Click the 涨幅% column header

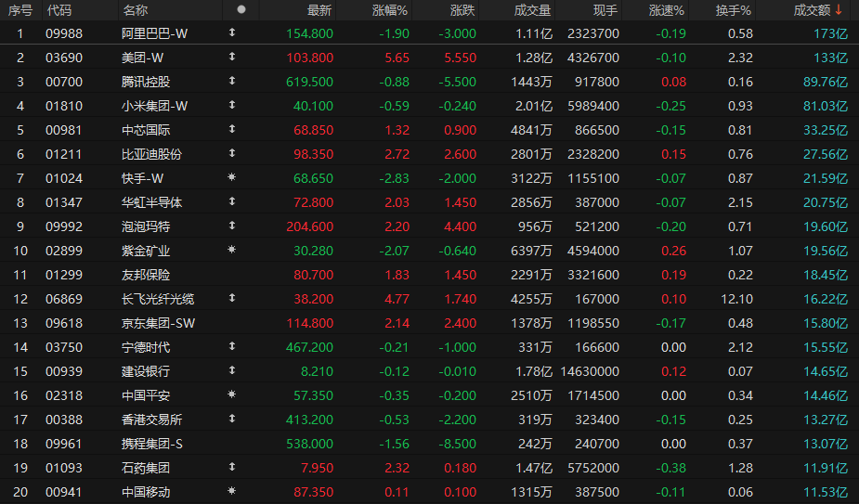[x=389, y=10]
